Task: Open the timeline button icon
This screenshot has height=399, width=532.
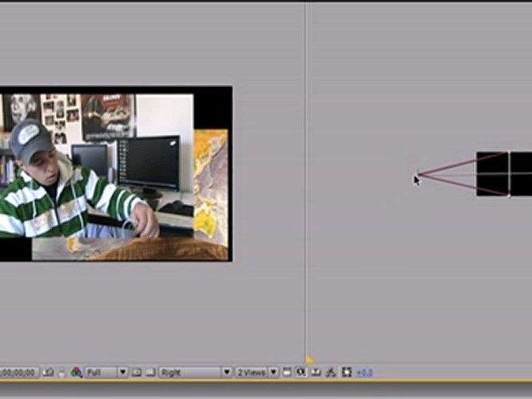Action: point(316,372)
